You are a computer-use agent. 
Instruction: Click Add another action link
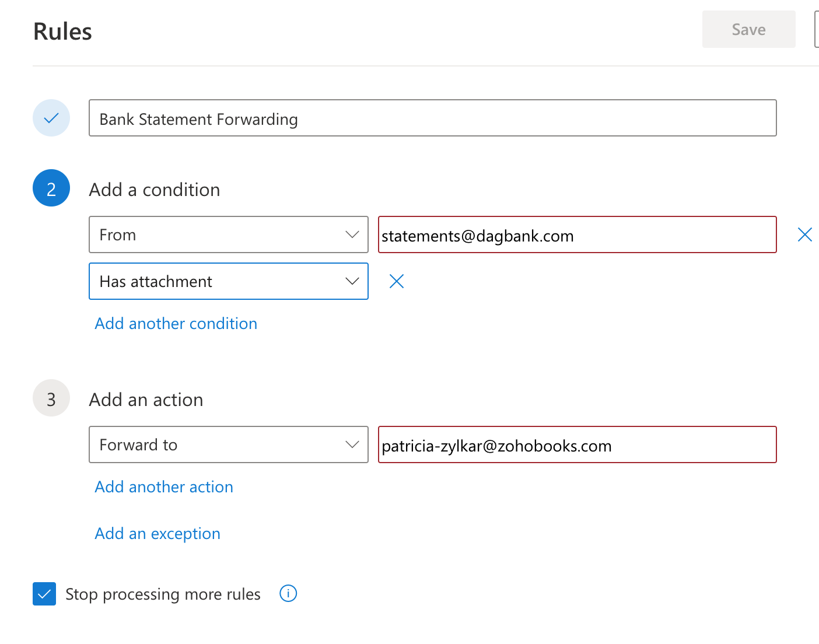point(164,487)
